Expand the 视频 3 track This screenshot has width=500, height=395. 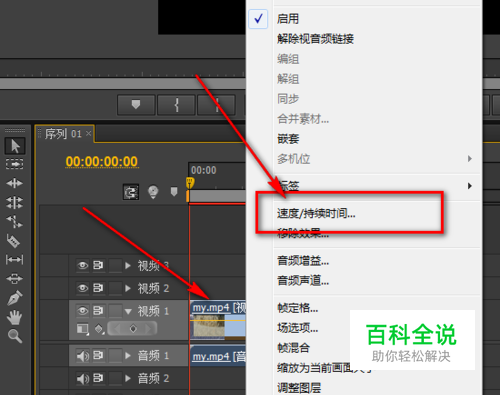click(128, 266)
